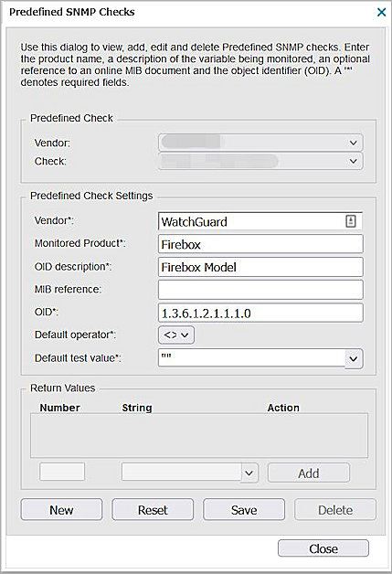Open the Predefined Check Vendor dropdown
Image resolution: width=392 pixels, height=574 pixels.
click(x=260, y=143)
